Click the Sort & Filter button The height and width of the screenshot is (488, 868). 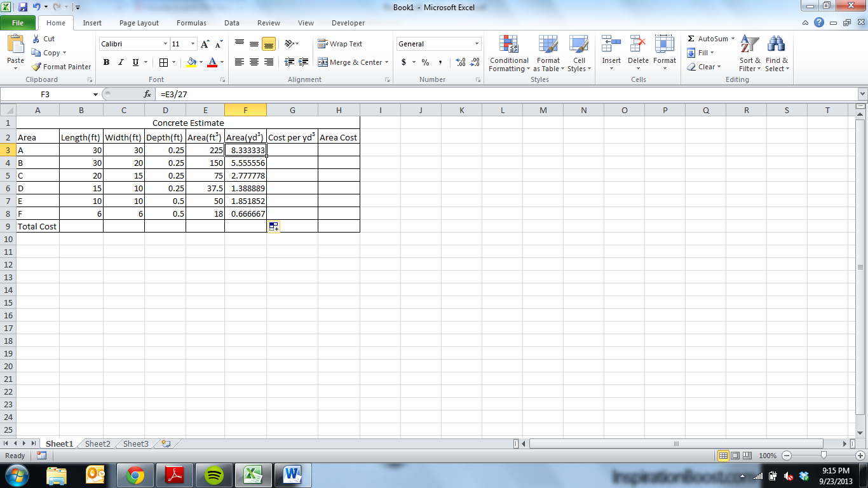click(x=749, y=54)
